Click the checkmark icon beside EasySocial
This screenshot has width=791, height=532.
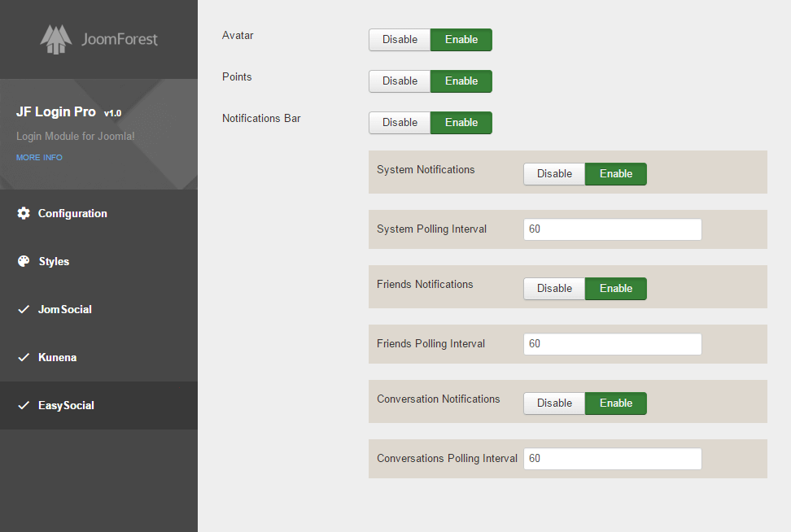click(24, 405)
